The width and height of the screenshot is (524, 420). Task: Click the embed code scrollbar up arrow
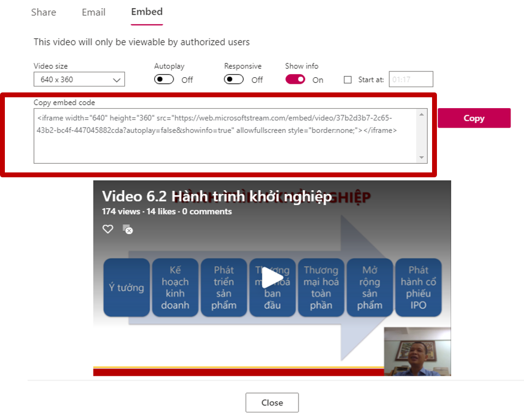click(x=422, y=114)
